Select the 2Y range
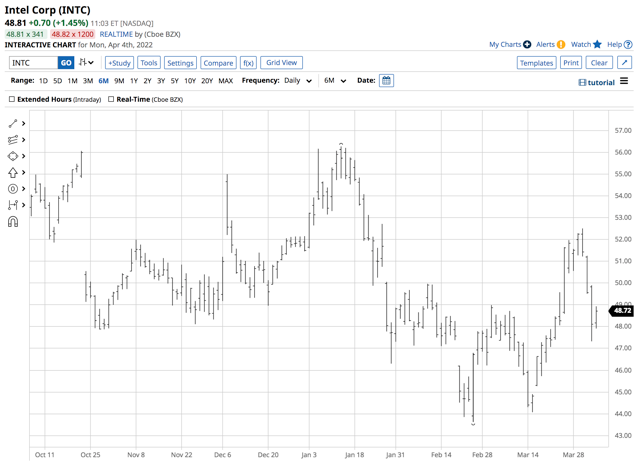 click(x=147, y=81)
